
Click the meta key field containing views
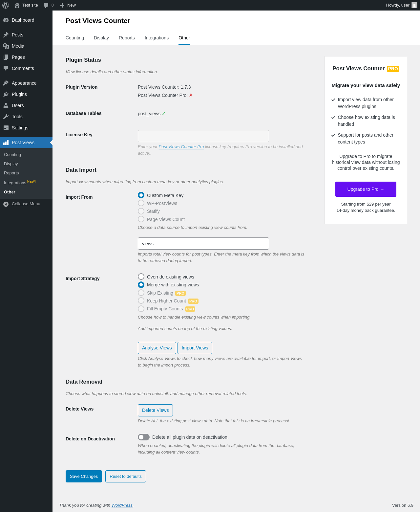(203, 243)
